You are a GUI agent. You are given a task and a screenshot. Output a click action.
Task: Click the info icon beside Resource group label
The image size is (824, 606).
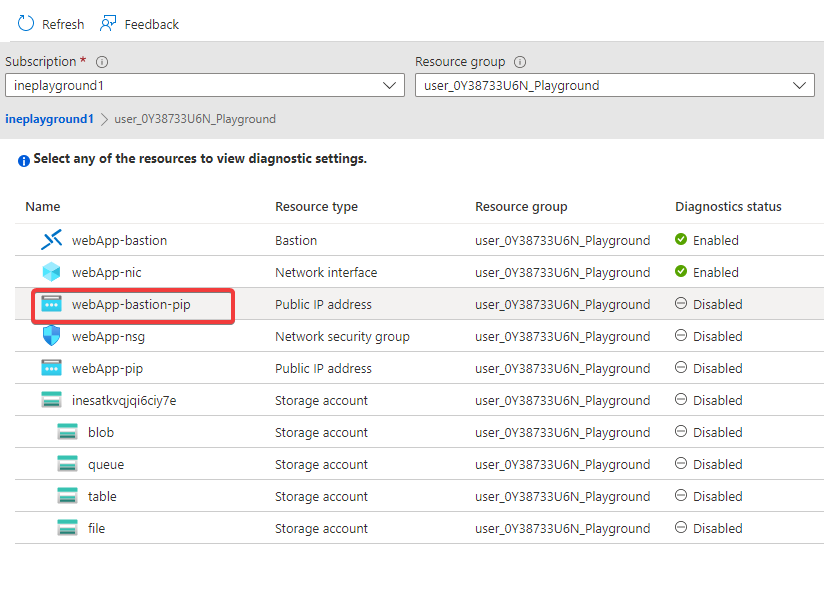point(520,62)
